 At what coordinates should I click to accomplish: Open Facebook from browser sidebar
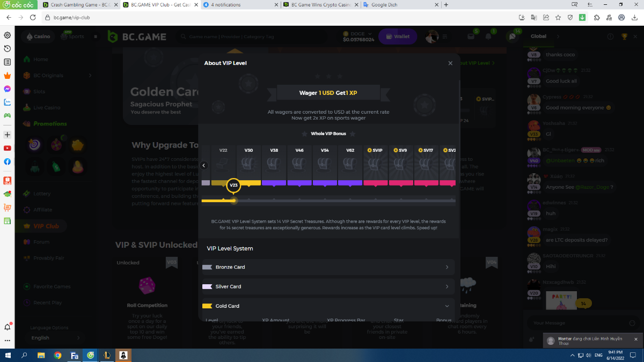(8, 161)
